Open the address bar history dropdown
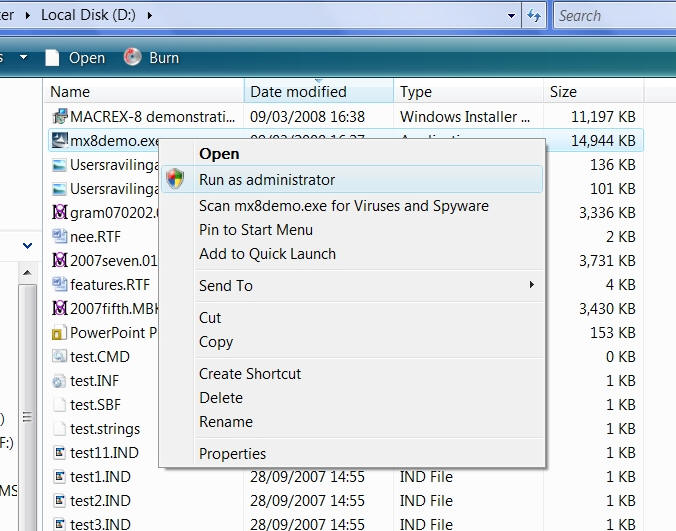676x531 pixels. [x=511, y=16]
